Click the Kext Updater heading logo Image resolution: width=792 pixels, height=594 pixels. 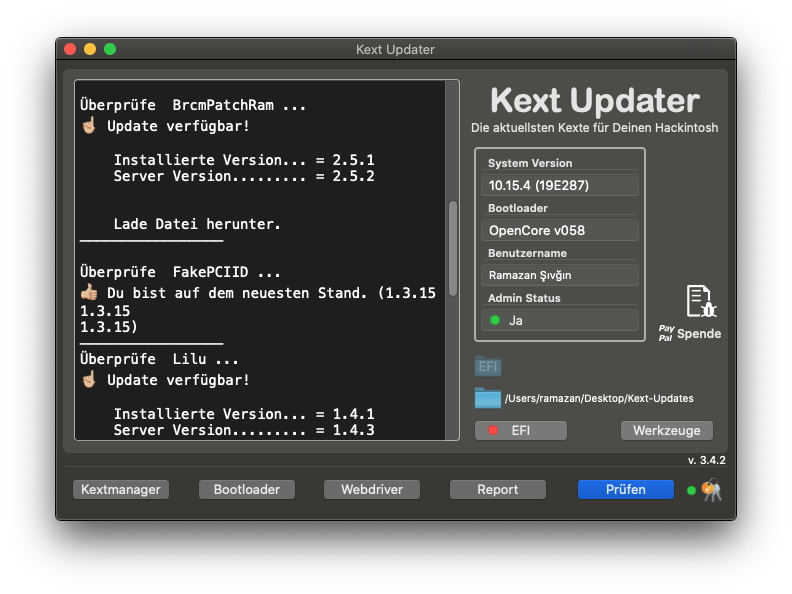coord(595,100)
